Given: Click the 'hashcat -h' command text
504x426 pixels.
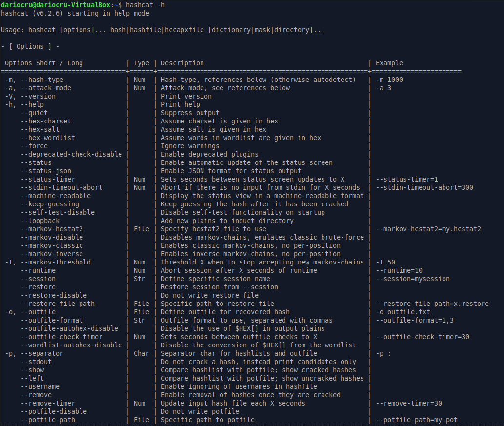Looking at the screenshot, I should pyautogui.click(x=145, y=5).
